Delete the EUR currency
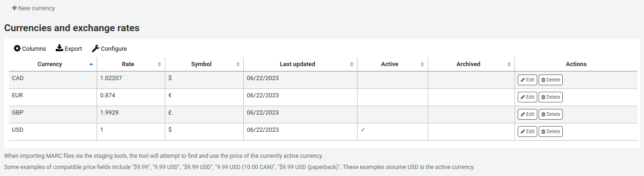644x176 pixels. coord(550,97)
